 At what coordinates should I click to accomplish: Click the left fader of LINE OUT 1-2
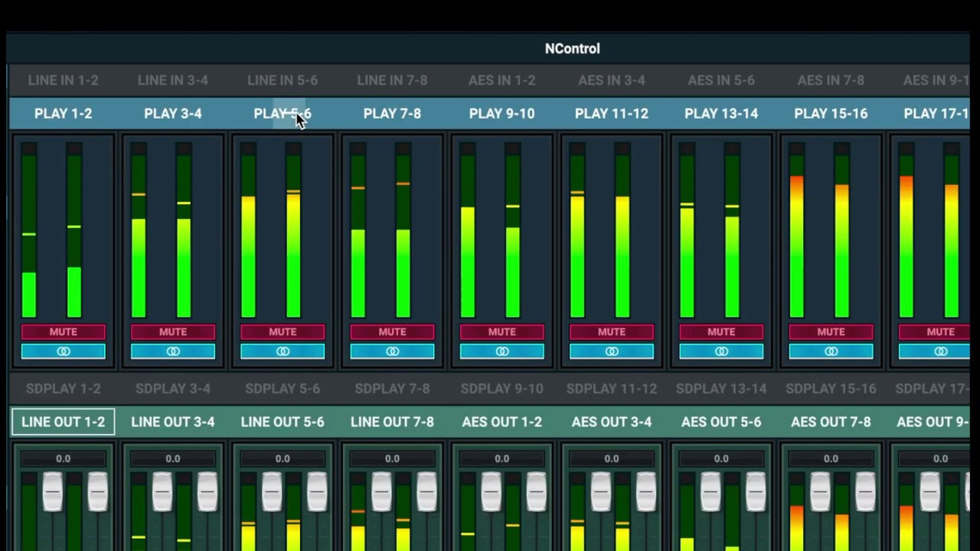[x=52, y=491]
